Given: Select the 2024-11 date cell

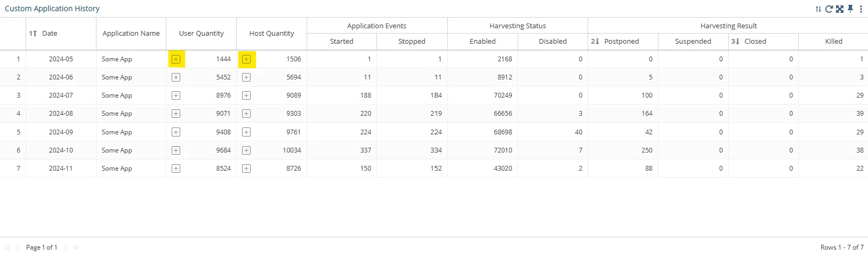Looking at the screenshot, I should [61, 169].
